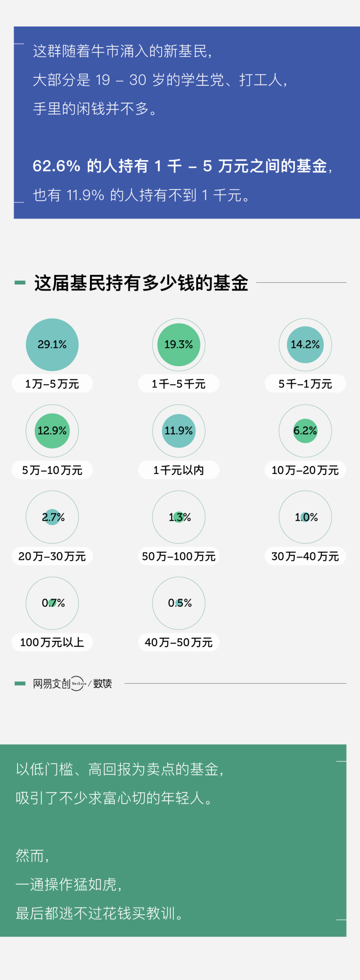The width and height of the screenshot is (360, 980).
Task: Click the 14.2% bubble
Action: [305, 345]
